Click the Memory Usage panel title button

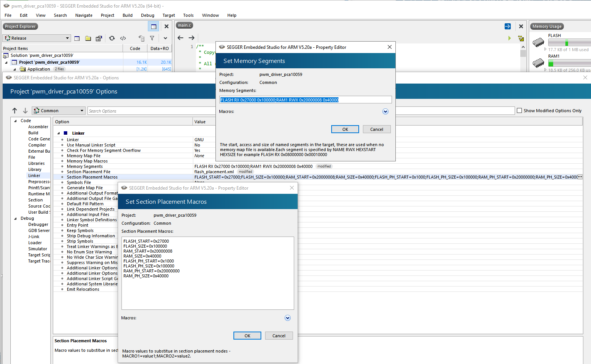pos(547,26)
